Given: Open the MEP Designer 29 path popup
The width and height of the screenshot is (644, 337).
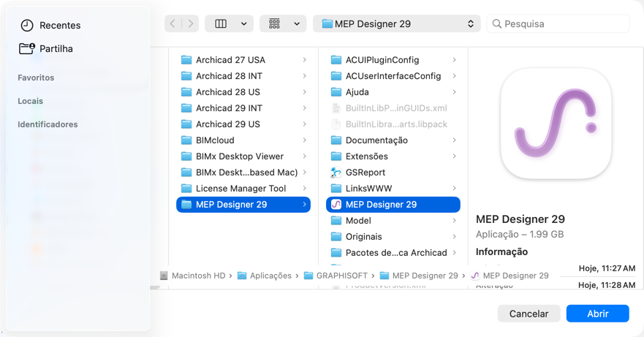Looking at the screenshot, I should coord(397,24).
